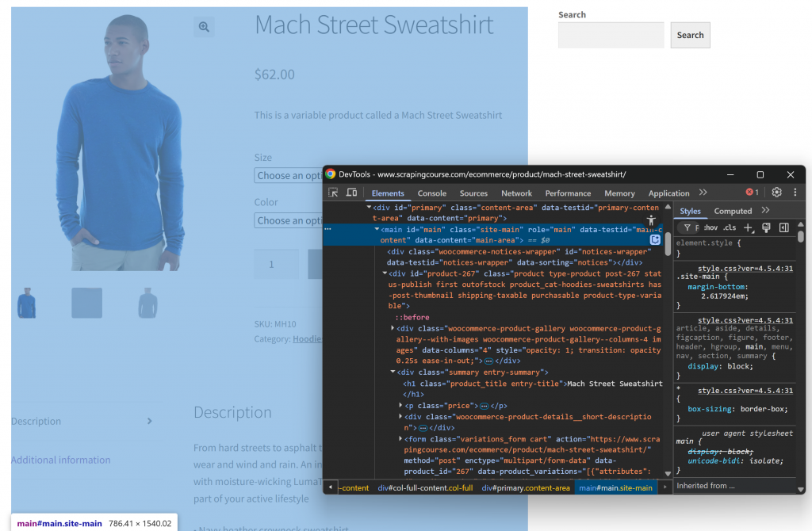Switch to the Computed tab in Styles pane

coord(733,210)
